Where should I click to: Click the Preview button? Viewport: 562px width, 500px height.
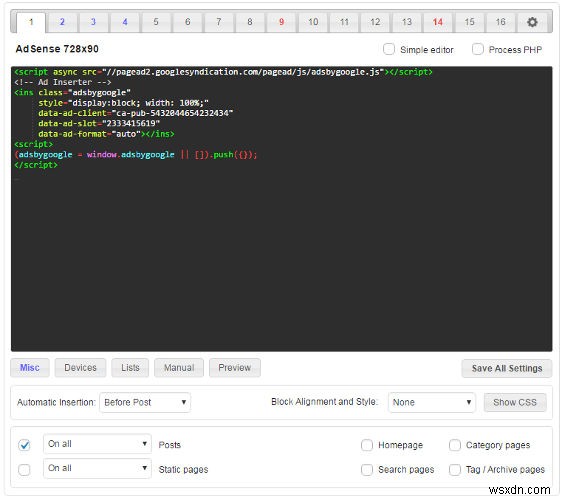coord(235,368)
